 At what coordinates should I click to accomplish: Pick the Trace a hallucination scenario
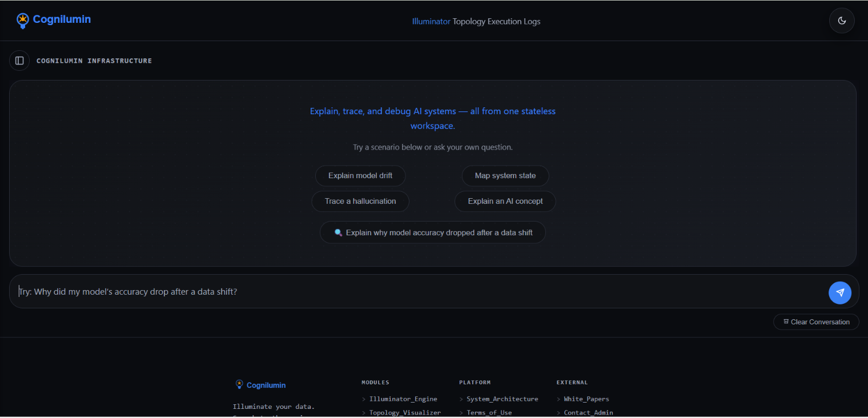pyautogui.click(x=360, y=201)
